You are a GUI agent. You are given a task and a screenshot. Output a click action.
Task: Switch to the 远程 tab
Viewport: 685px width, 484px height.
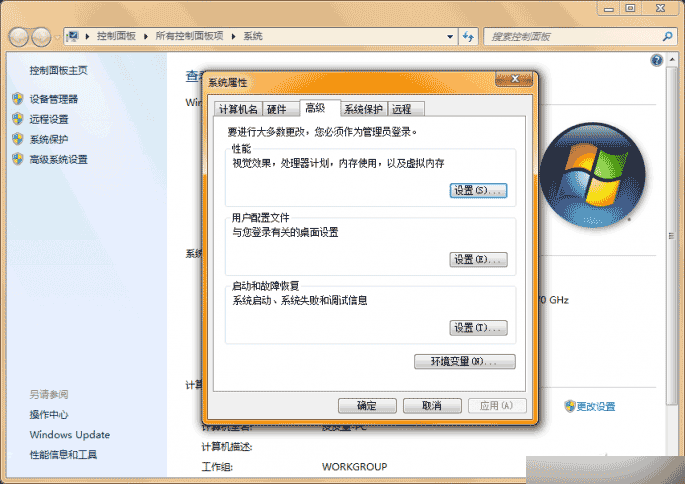[405, 109]
